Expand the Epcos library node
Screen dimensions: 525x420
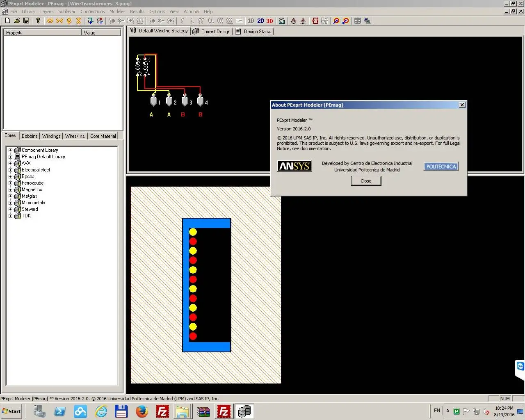pos(10,176)
